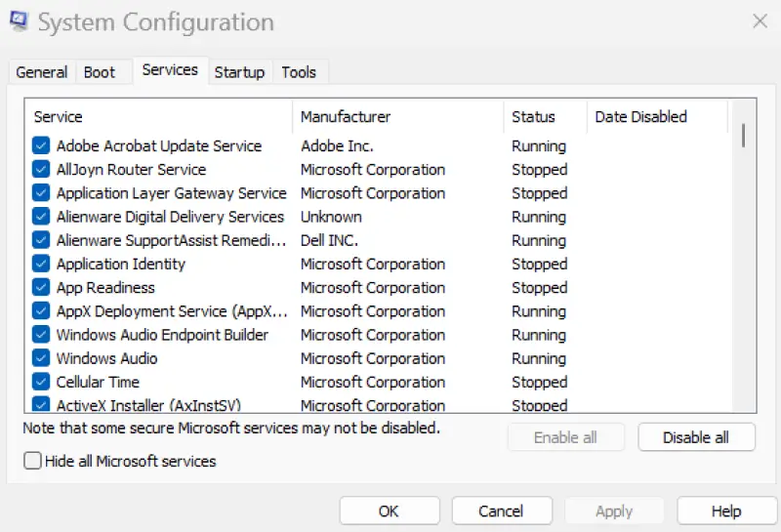Viewport: 781px width, 532px height.
Task: Sort by the Service column header
Action: coord(158,116)
